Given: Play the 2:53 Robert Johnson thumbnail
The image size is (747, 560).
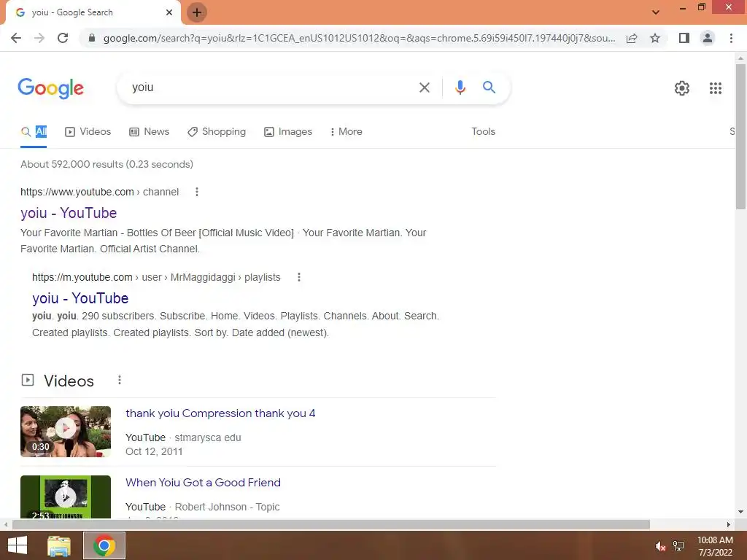Looking at the screenshot, I should (66, 497).
